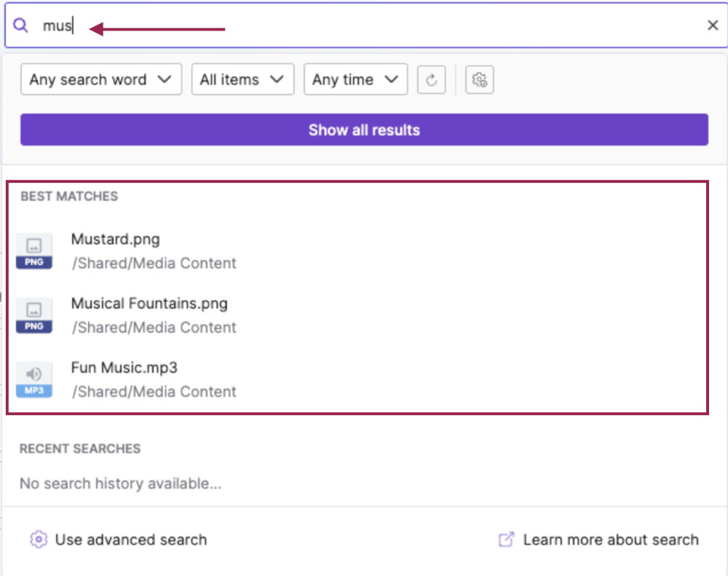Open the Fun Music.mp3 result
This screenshot has width=728, height=576.
click(124, 367)
